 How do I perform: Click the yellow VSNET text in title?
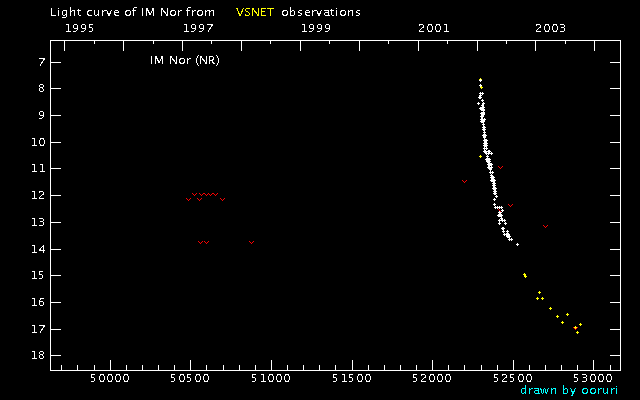tap(255, 12)
